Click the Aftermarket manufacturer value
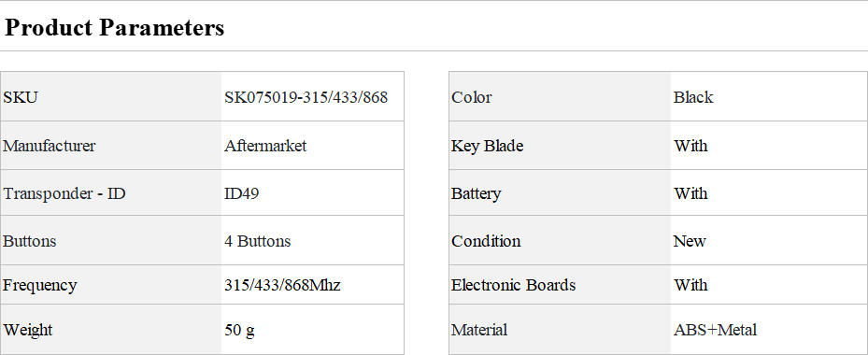 pyautogui.click(x=265, y=146)
